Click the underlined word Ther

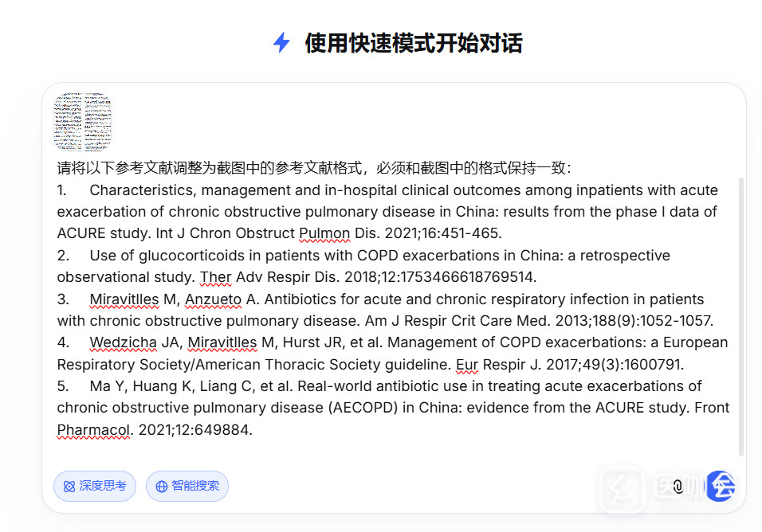[216, 277]
